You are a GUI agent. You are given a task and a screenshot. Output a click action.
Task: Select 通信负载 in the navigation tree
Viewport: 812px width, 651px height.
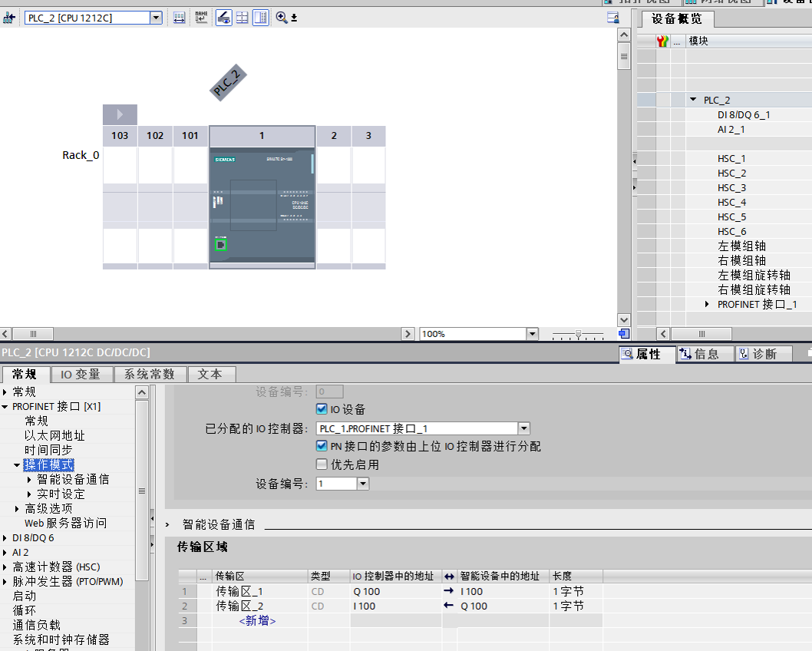click(36, 625)
